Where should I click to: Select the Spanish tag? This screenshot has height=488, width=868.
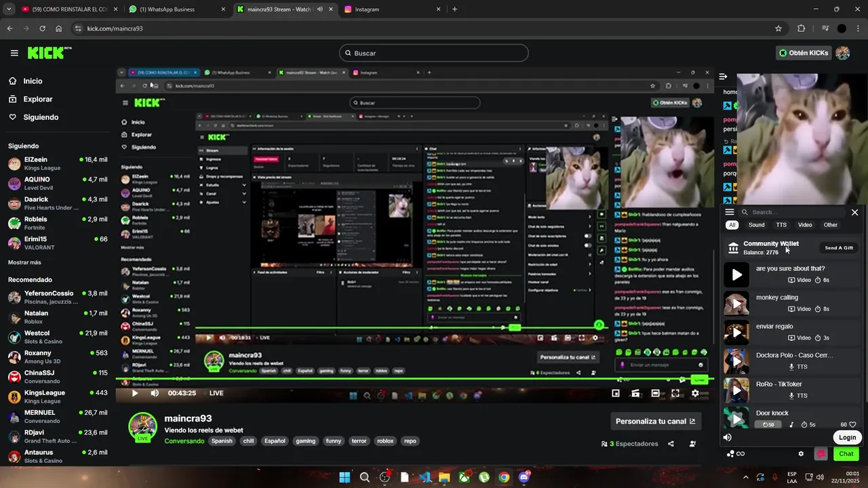(222, 441)
